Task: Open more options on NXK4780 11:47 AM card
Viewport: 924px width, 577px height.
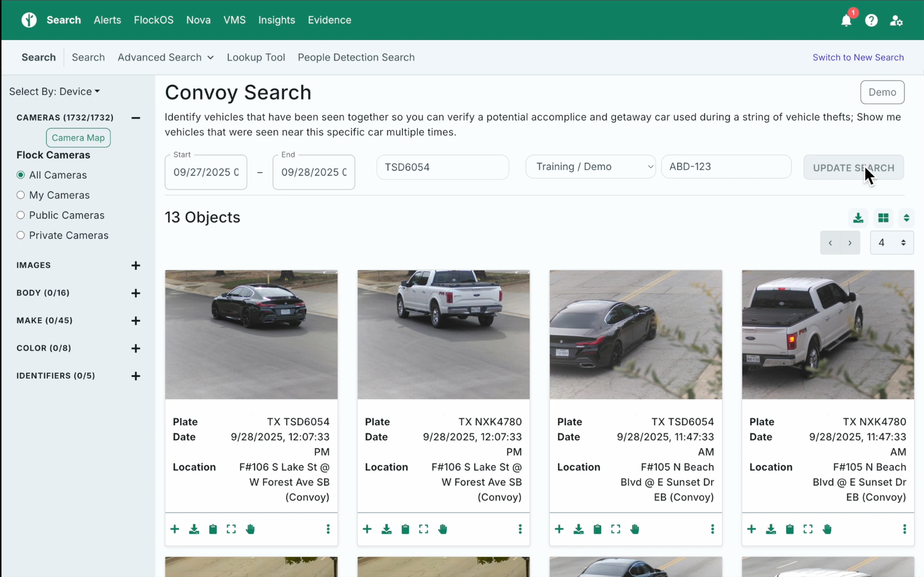Action: (x=905, y=529)
